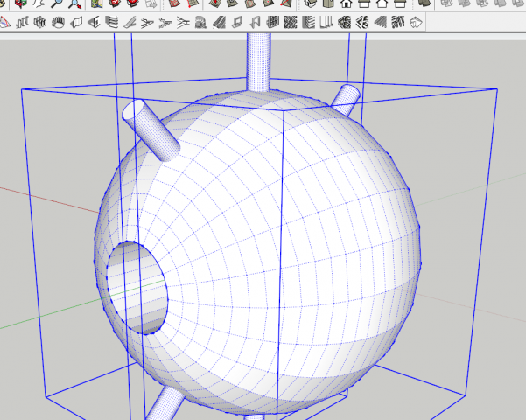The image size is (526, 420).
Task: Choose the escalator tool icon
Action: point(183,23)
